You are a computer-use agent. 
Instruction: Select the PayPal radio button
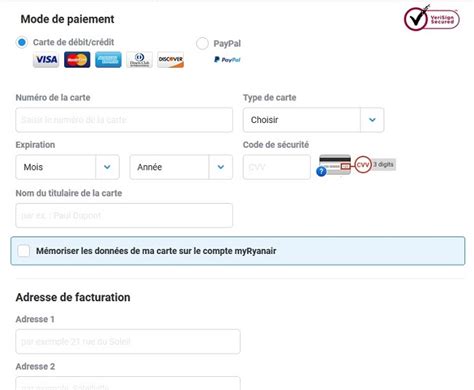coord(202,43)
